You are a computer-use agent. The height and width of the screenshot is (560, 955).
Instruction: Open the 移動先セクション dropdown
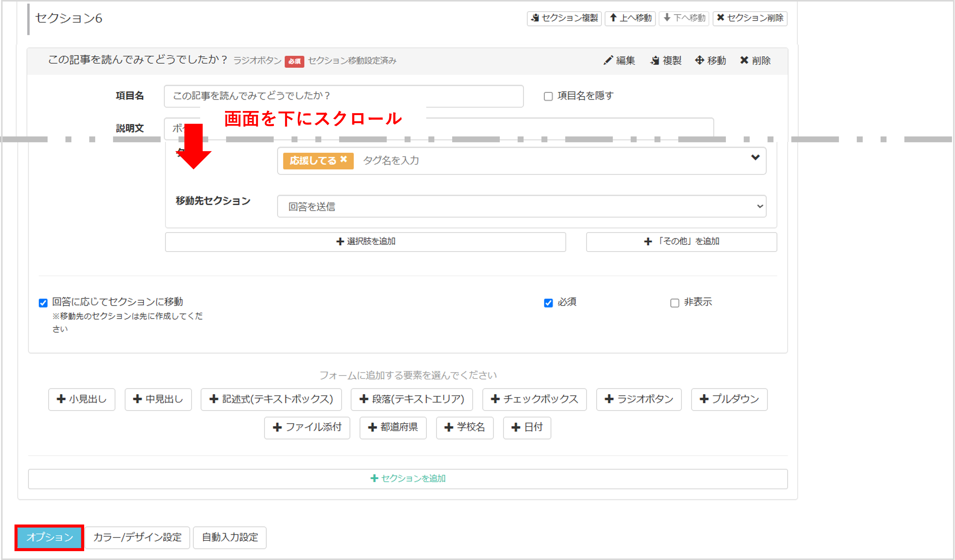pos(521,206)
